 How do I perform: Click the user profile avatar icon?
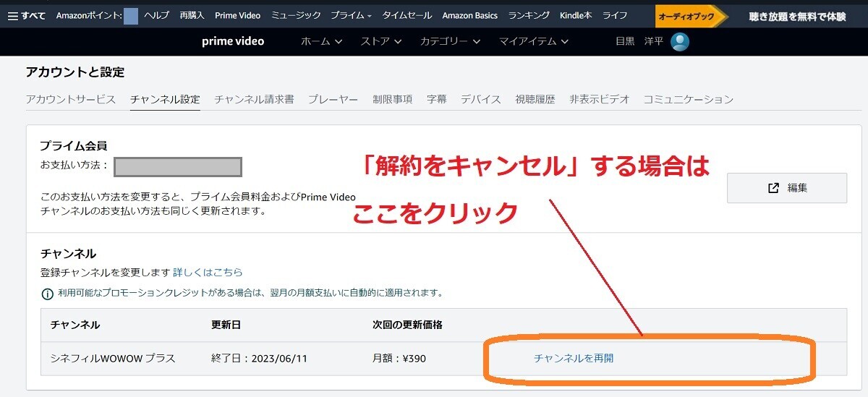(x=679, y=42)
